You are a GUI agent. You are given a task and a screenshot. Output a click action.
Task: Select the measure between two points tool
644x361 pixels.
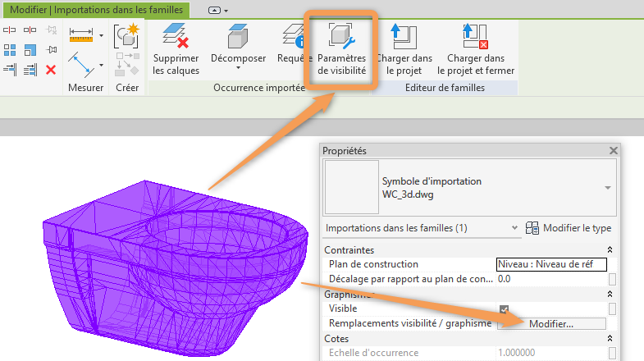(81, 65)
